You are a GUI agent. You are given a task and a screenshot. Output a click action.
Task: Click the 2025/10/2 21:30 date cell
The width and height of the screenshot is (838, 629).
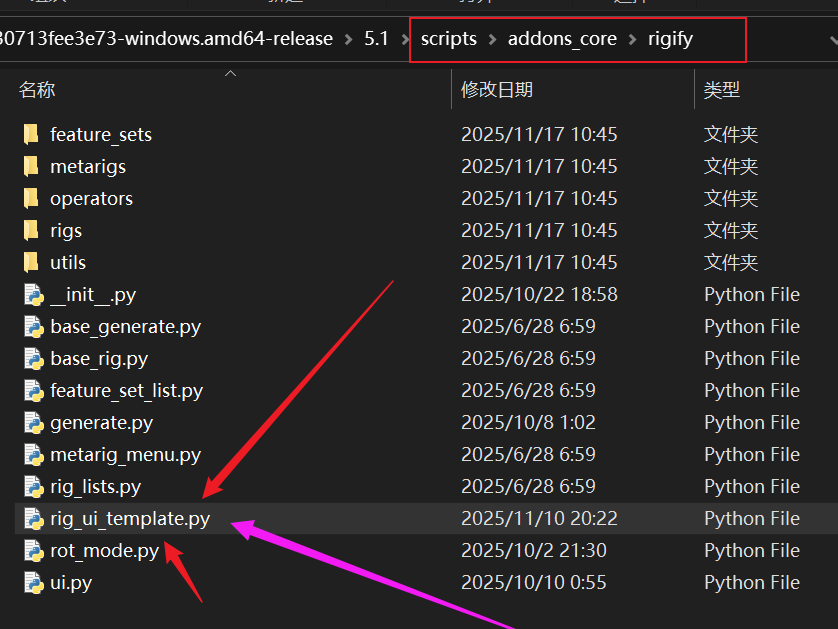tap(533, 550)
